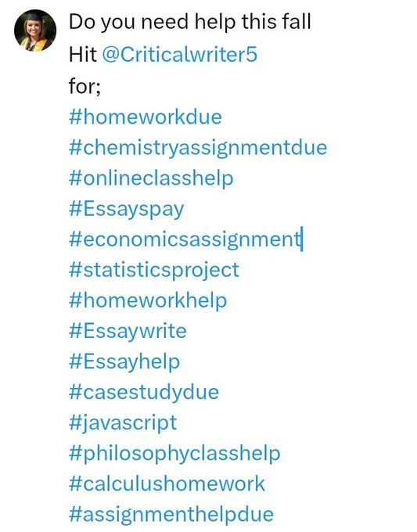Viewport: 417px width, 532px height.
Task: Click the words 'this fall' in the tweet
Action: tap(276, 22)
